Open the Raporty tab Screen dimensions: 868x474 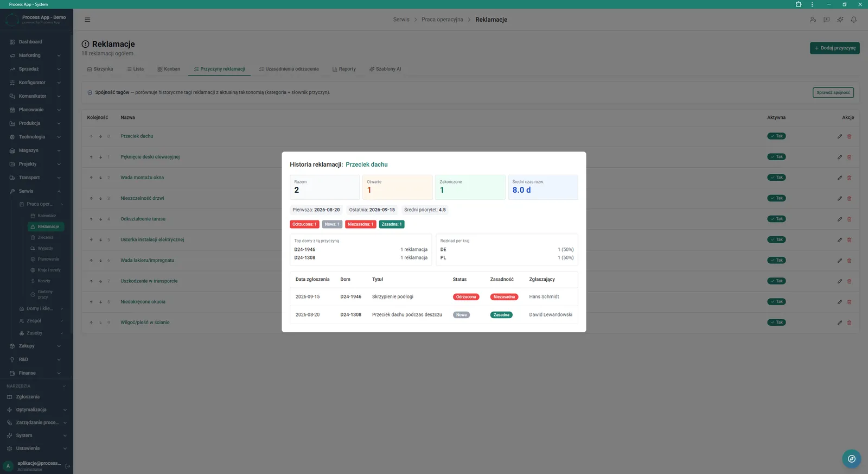click(344, 69)
